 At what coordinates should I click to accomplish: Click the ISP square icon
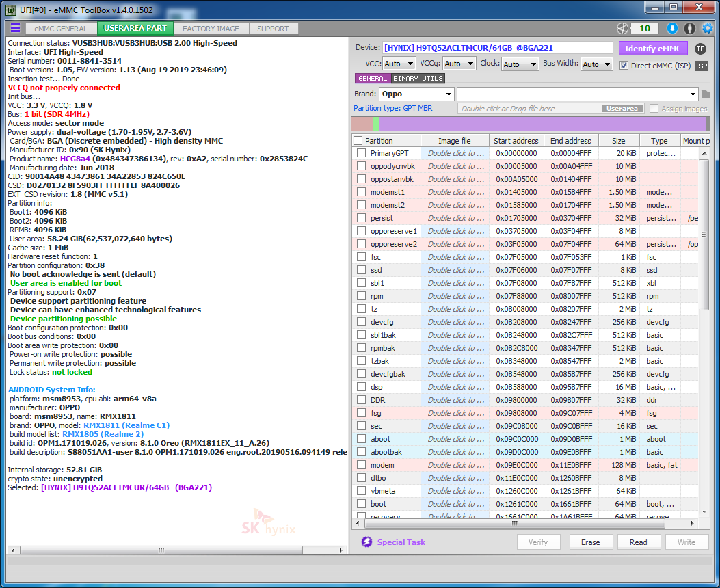pyautogui.click(x=701, y=66)
